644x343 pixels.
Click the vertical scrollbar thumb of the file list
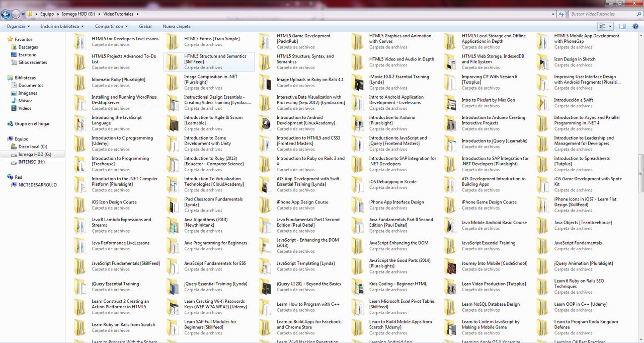tap(640, 173)
